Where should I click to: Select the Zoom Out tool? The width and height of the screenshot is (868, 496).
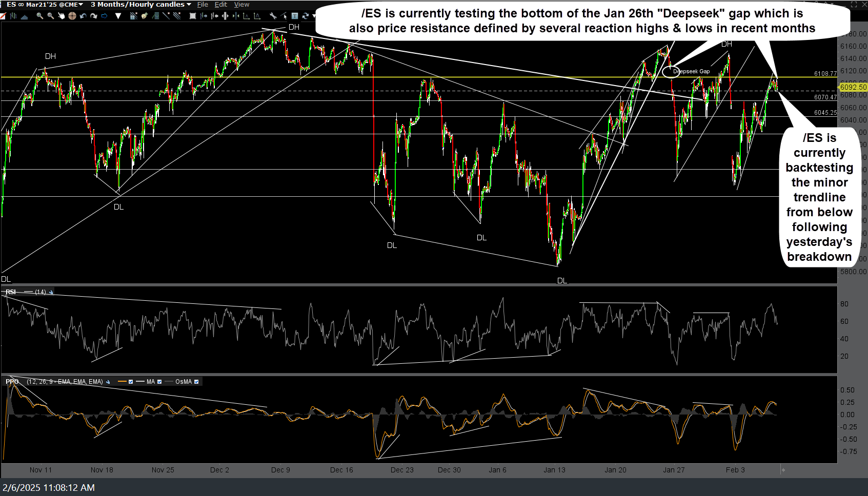[x=50, y=16]
